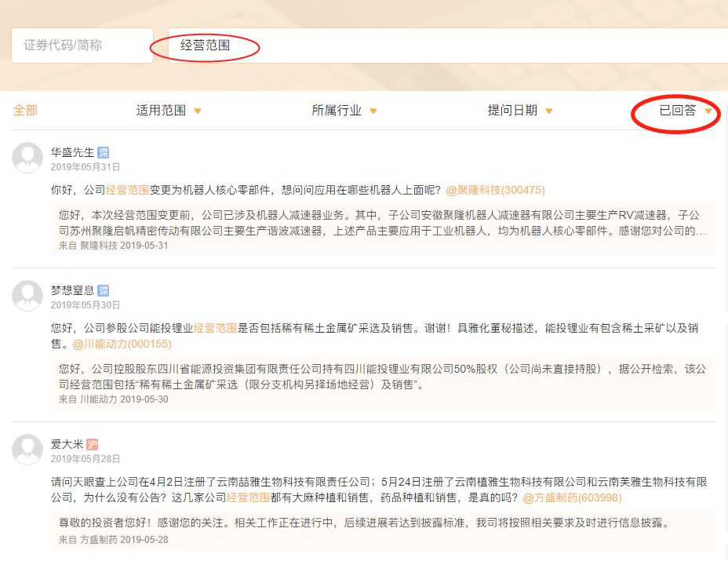This screenshot has width=728, height=561.
Task: Click the source line 来自 方盛制药 2019-05-28
Action: pos(113,540)
